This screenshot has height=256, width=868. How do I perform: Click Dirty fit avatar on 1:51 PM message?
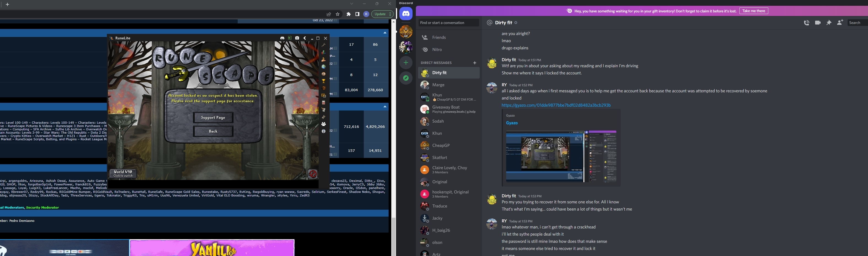(492, 63)
